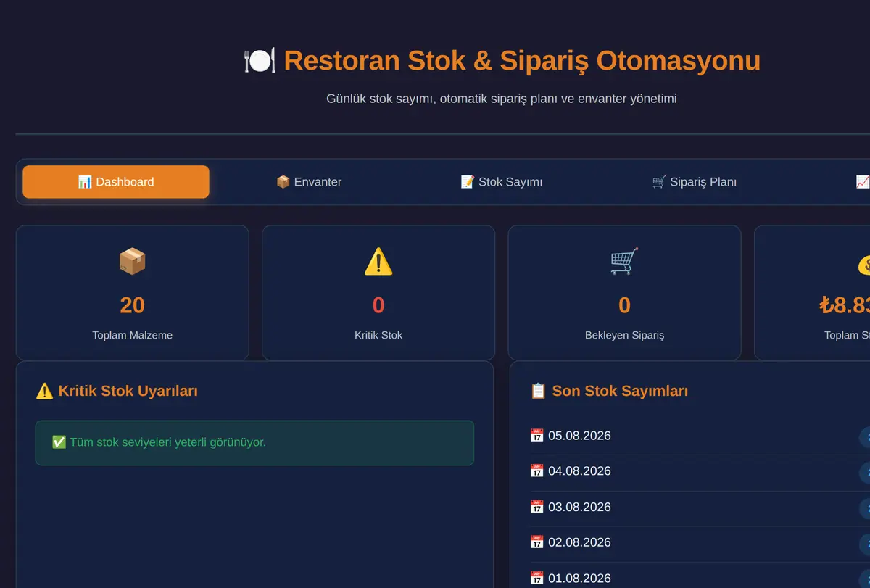Screen dimensions: 870x588
Task: Select the 03.08.2026 stock count entry
Action: [x=700, y=507]
